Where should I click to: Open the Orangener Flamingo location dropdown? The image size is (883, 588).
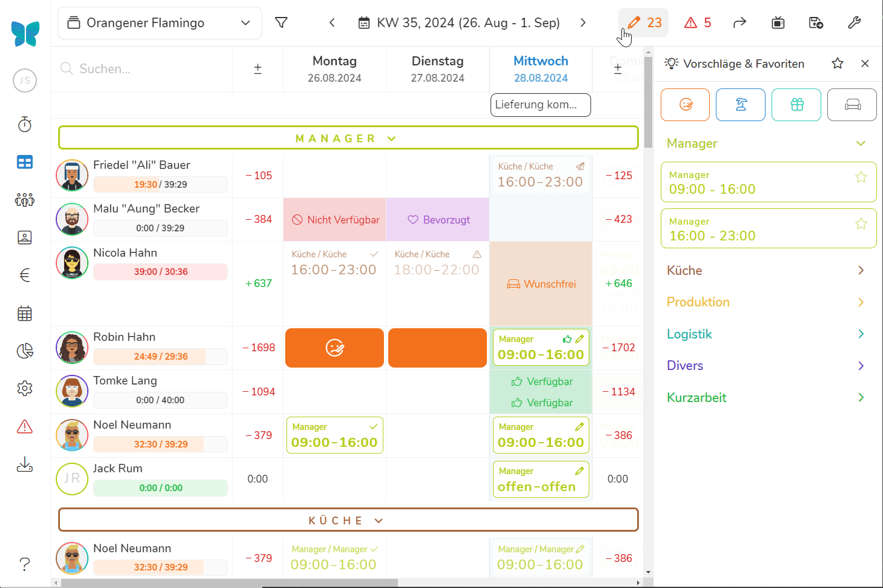[x=160, y=23]
